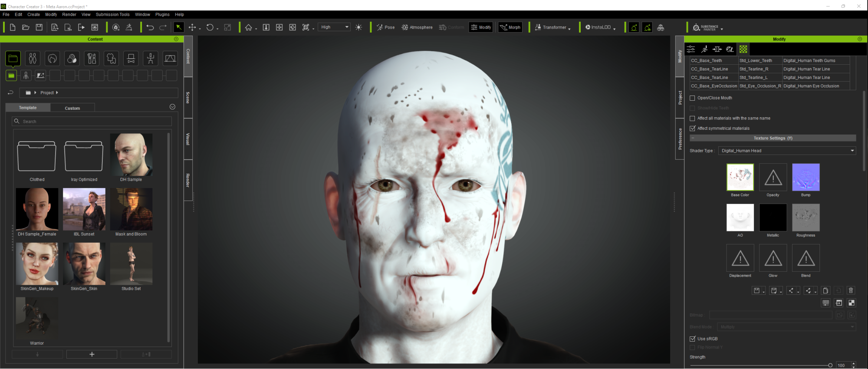Viewport: 868px width, 369px height.
Task: Open the Render menu
Action: pyautogui.click(x=69, y=14)
